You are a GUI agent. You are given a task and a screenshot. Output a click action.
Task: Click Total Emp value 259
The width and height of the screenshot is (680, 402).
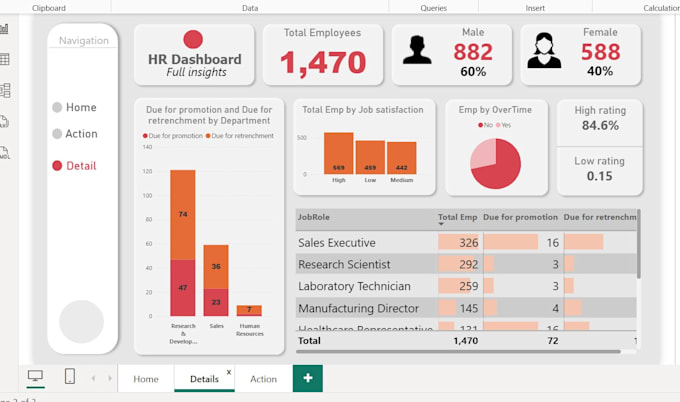pyautogui.click(x=468, y=286)
